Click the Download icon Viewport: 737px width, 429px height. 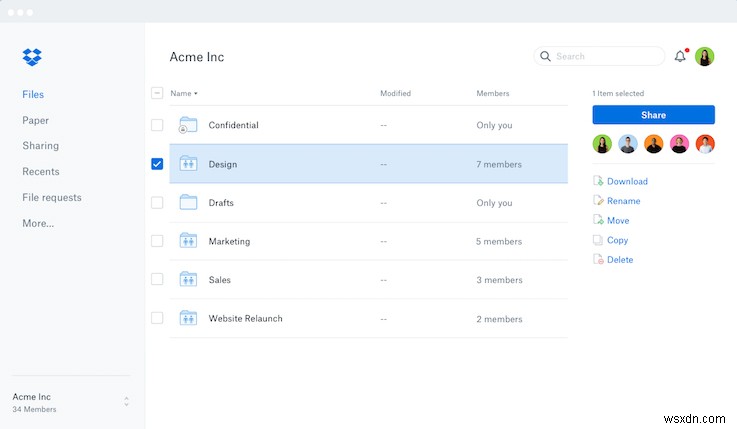click(598, 181)
